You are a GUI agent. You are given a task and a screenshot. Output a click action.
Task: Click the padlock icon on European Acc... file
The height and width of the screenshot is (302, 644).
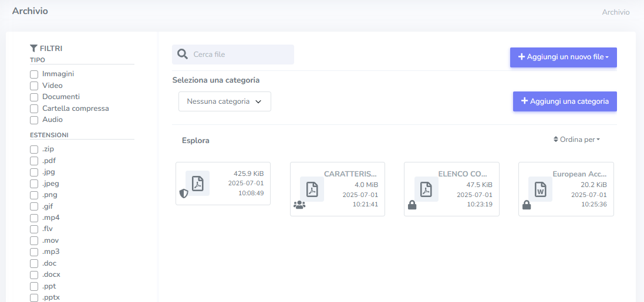click(x=527, y=205)
